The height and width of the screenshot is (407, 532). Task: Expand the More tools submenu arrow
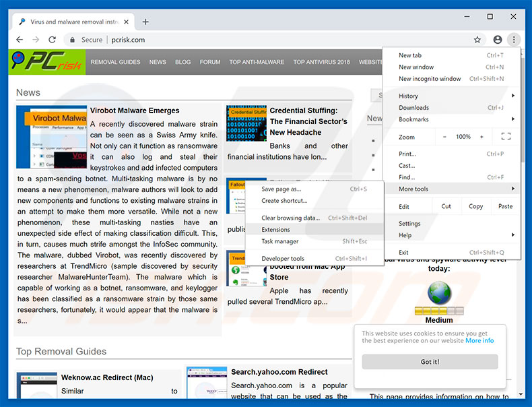(513, 189)
